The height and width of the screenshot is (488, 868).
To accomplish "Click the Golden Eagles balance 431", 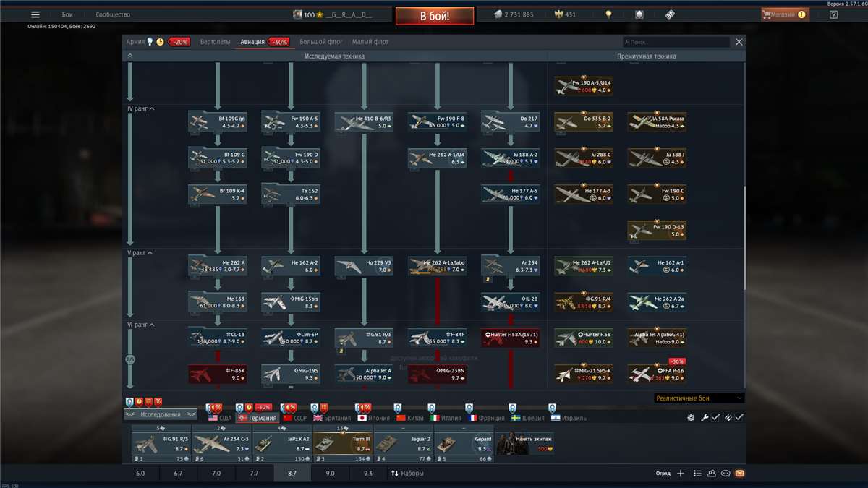I will [565, 14].
